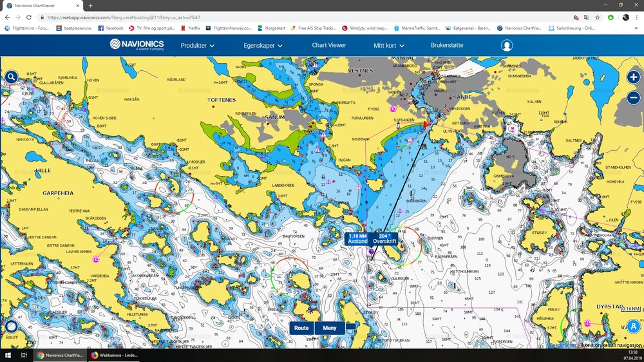
Task: Open Navionics ChartViewer bookmark
Action: (x=520, y=28)
